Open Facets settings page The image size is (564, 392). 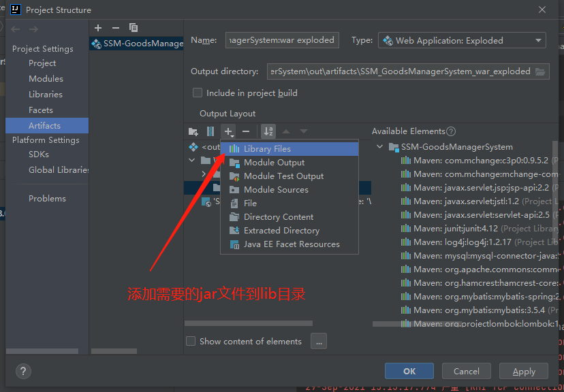pos(41,110)
